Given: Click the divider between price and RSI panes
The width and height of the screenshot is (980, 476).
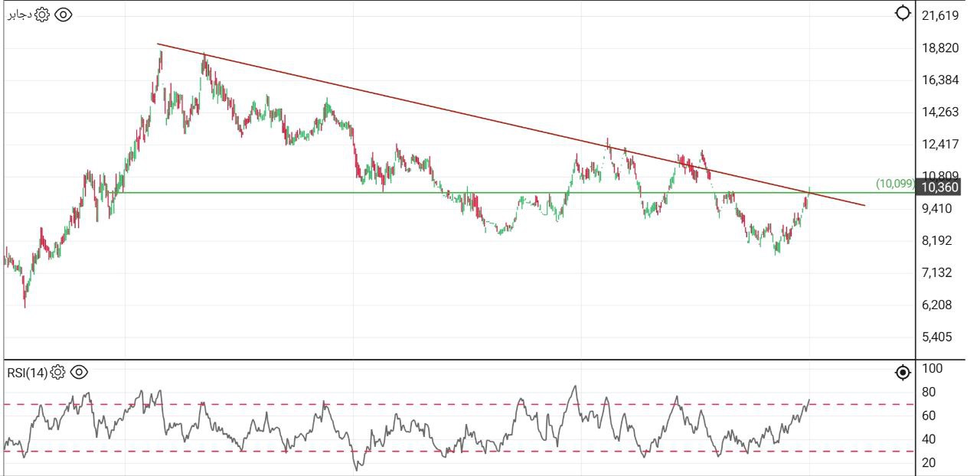Looking at the screenshot, I should 459,360.
